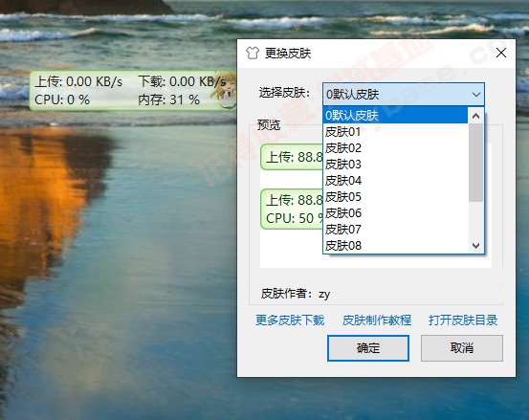This screenshot has height=420, width=529.
Task: Click the 内存: 31 % widget text
Action: pyautogui.click(x=168, y=99)
